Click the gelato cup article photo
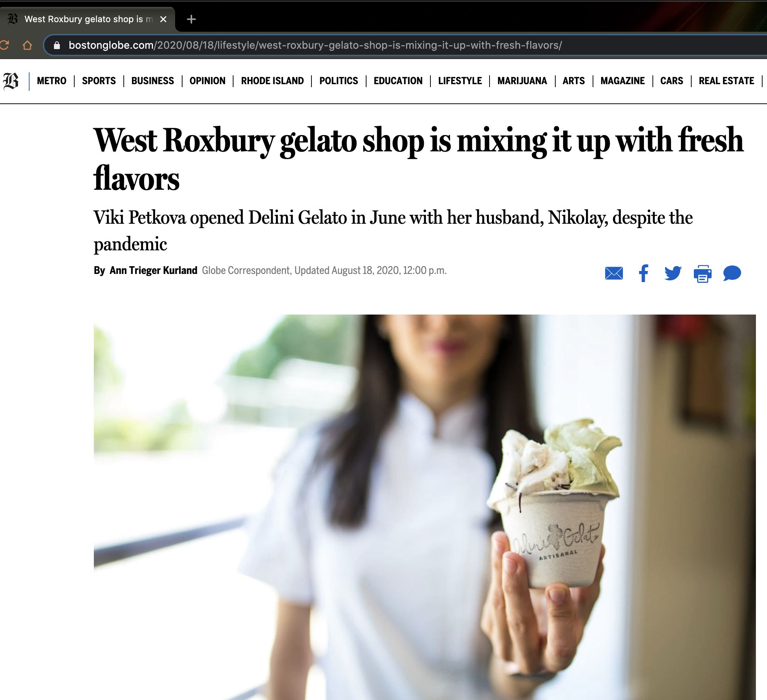Viewport: 767px width, 700px height. point(425,507)
